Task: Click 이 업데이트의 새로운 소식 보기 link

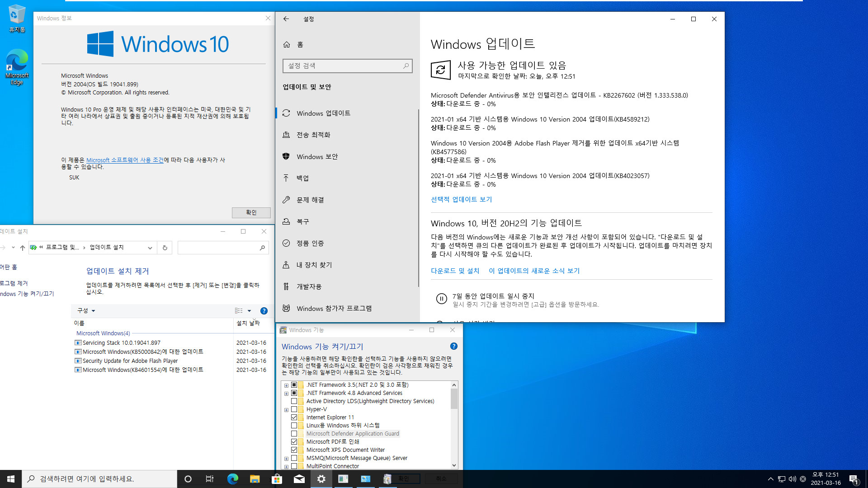Action: [x=534, y=271]
